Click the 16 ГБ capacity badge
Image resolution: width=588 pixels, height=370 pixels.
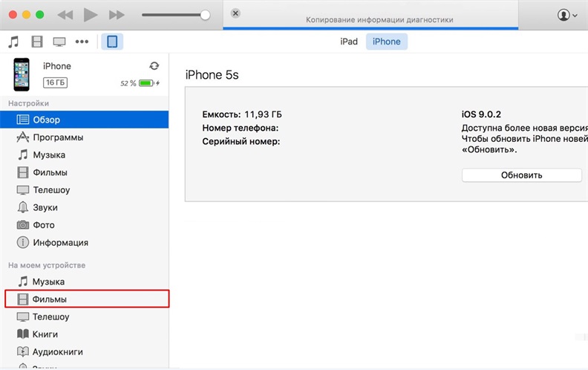55,82
